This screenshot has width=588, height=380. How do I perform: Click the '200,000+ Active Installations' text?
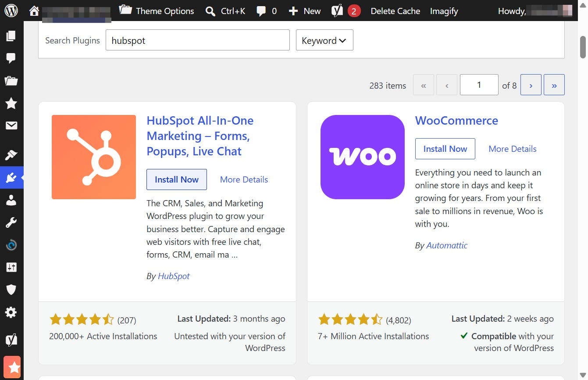click(x=103, y=337)
